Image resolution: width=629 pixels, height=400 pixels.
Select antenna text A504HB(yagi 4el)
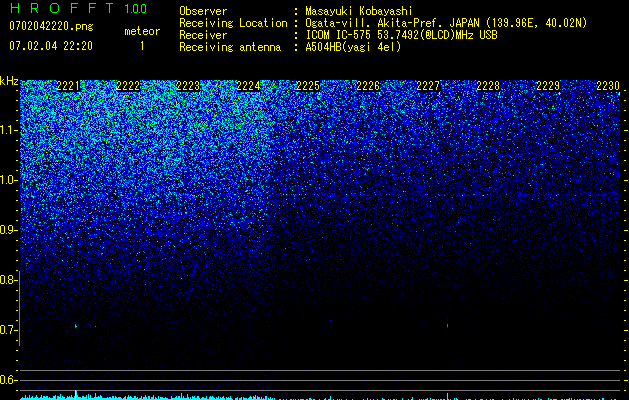pyautogui.click(x=353, y=47)
